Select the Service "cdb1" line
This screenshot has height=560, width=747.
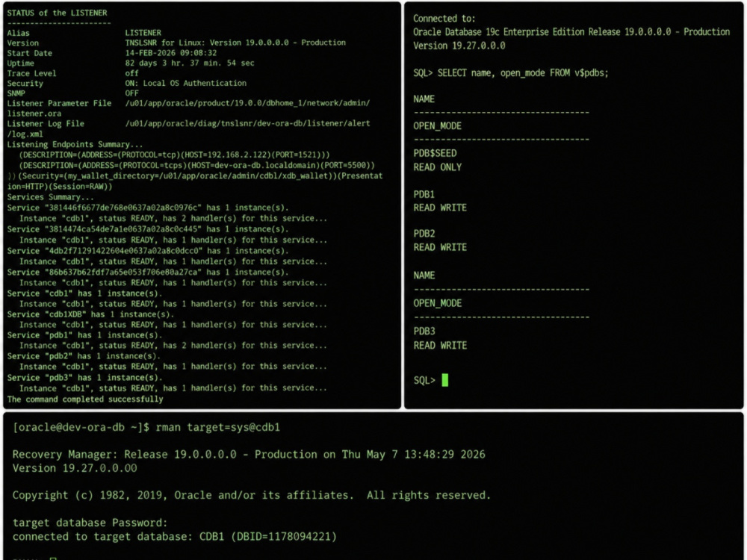pos(84,293)
